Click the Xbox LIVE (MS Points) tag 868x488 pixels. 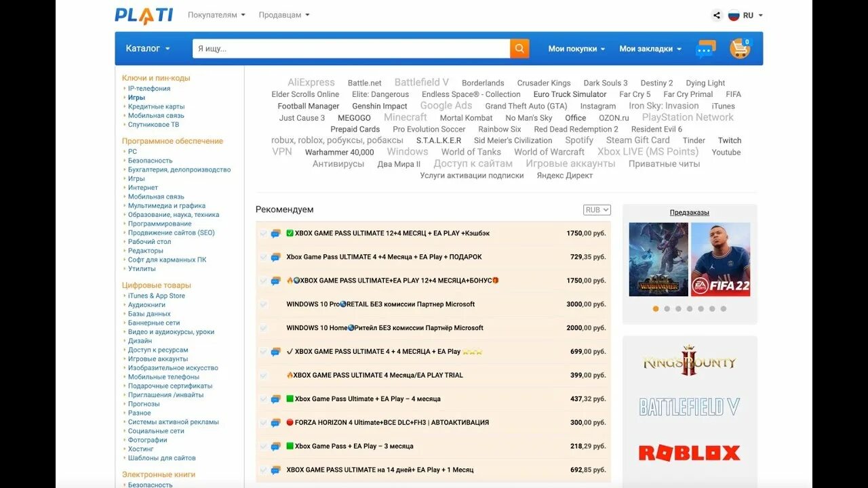click(648, 152)
